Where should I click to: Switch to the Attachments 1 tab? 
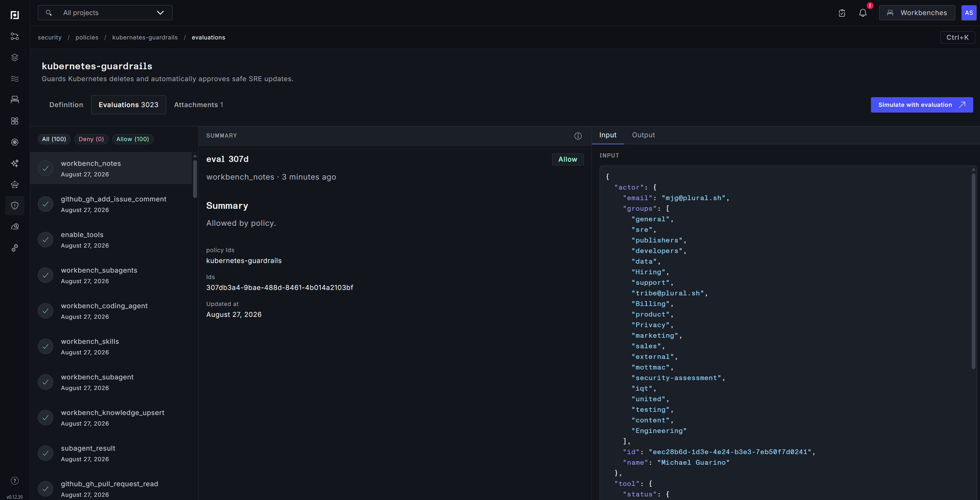pos(199,105)
